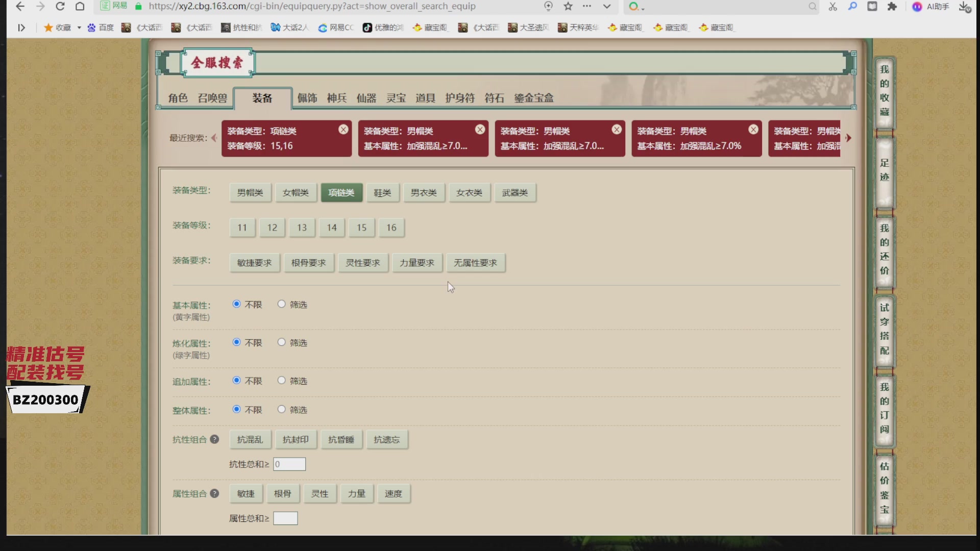This screenshot has width=980, height=551.
Task: Click browser address bar URL
Action: tap(312, 7)
